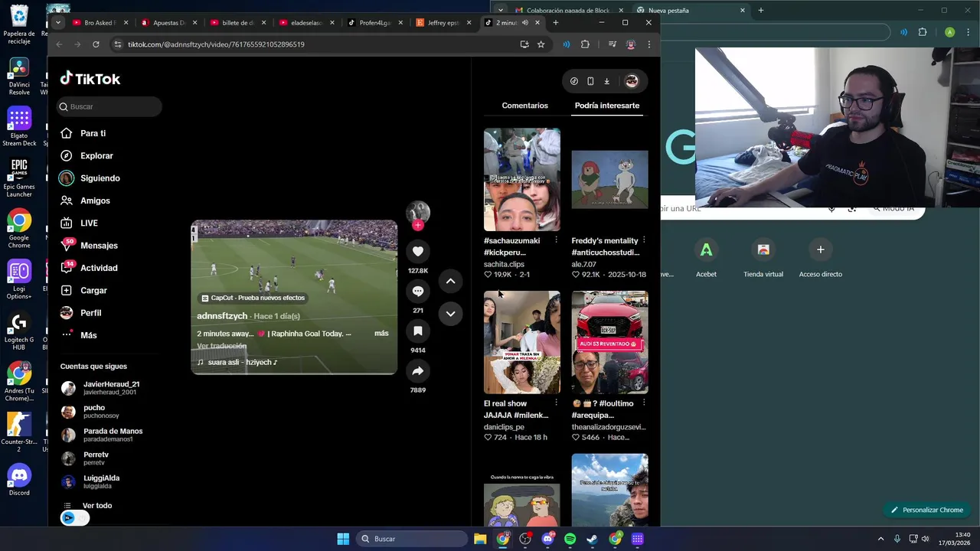Open suara asli hziyech sound link
Screen dimensions: 980x551
tap(237, 362)
